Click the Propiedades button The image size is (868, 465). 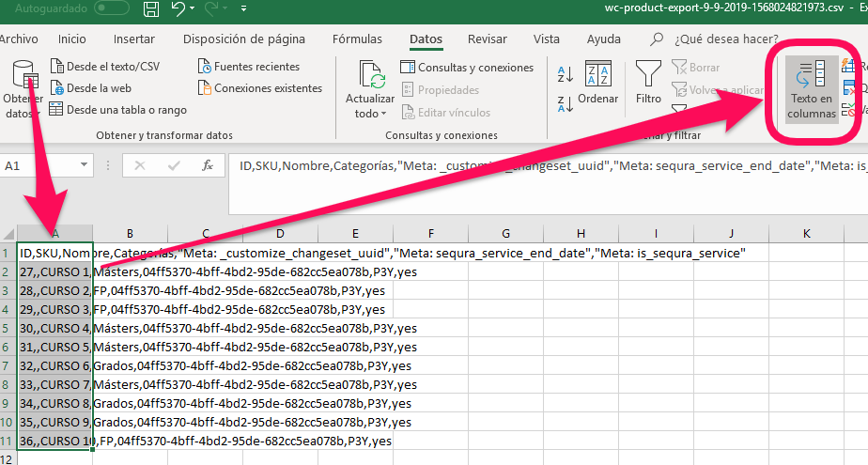coord(440,89)
